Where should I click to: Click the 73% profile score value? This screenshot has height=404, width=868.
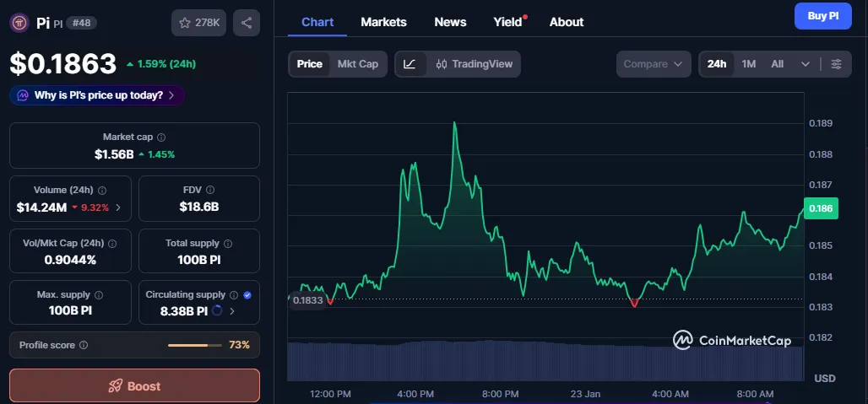[239, 345]
